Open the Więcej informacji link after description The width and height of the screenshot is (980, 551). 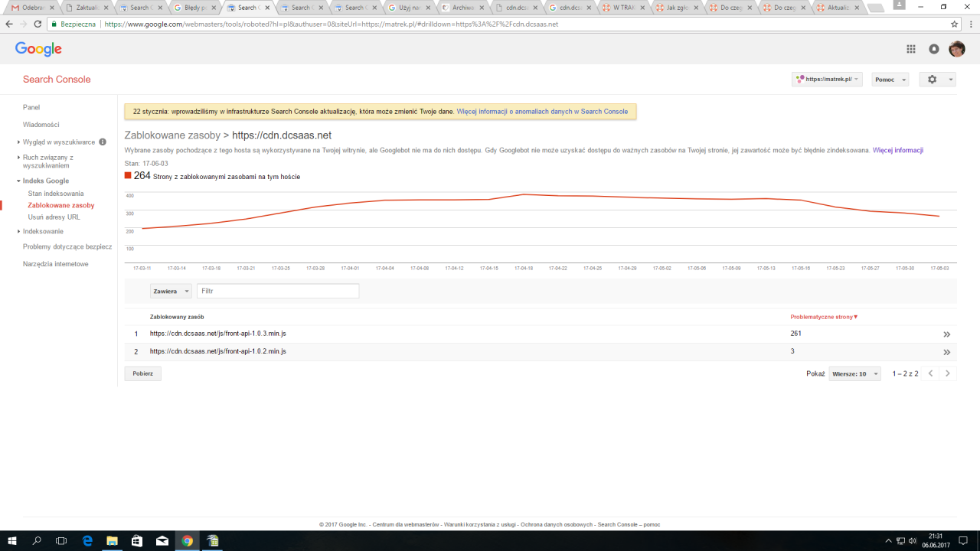click(898, 151)
